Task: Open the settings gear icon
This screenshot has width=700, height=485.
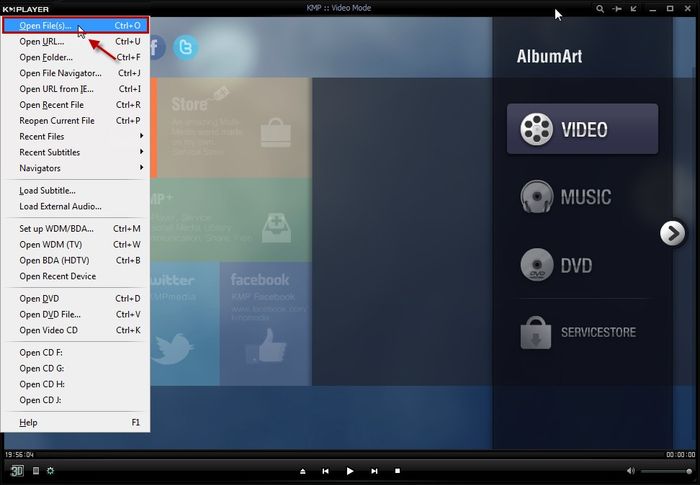Action: [50, 471]
